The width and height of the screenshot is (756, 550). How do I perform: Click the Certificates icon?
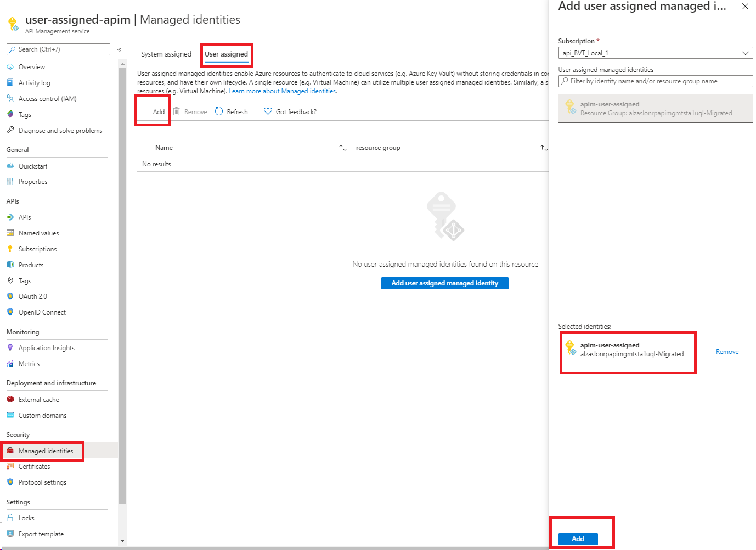click(x=10, y=467)
